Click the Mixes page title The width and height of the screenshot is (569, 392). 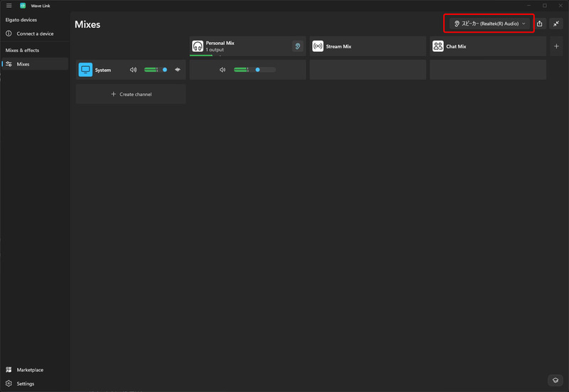tap(87, 24)
